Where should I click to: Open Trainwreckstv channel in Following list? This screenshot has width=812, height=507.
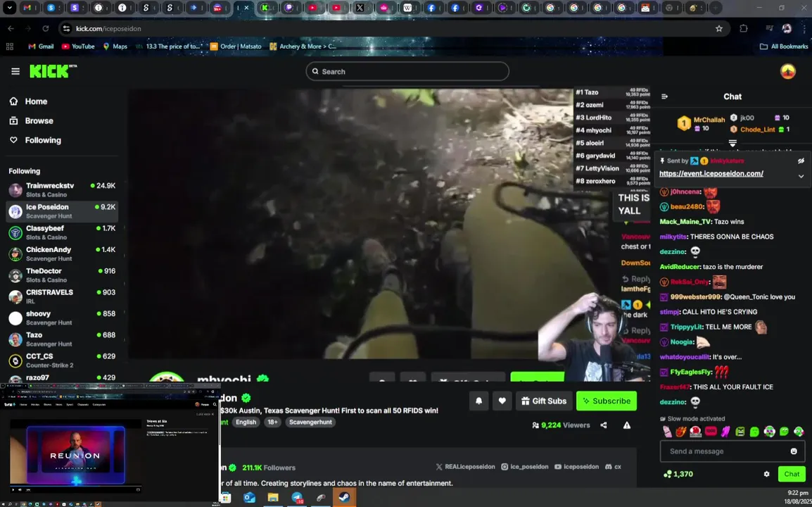(62, 189)
